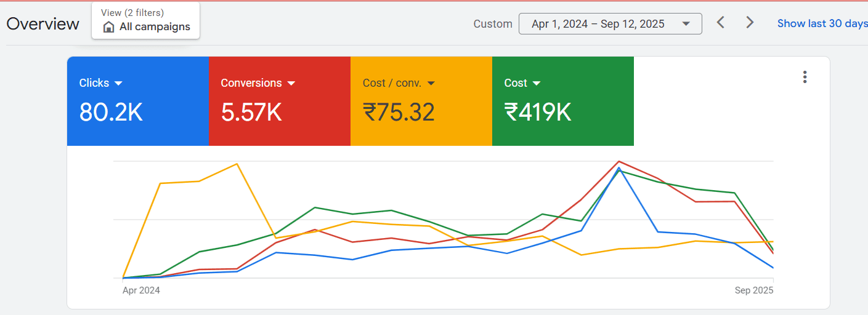Click Apr 2024 axis label

(x=141, y=290)
